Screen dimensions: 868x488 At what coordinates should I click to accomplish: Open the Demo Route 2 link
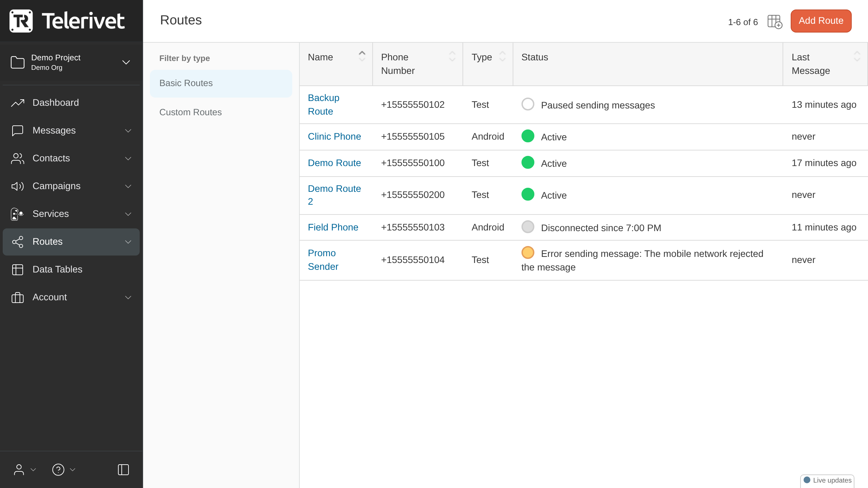[x=334, y=195]
